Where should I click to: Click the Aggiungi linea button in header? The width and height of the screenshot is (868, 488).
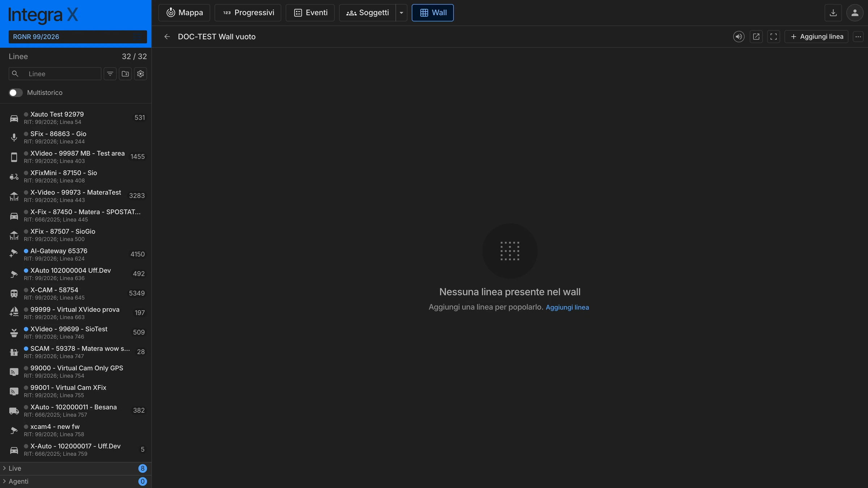[816, 37]
